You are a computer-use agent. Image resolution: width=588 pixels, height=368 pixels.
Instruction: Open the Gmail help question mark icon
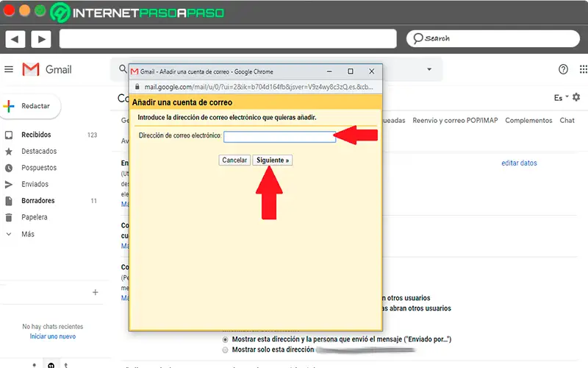(563, 69)
